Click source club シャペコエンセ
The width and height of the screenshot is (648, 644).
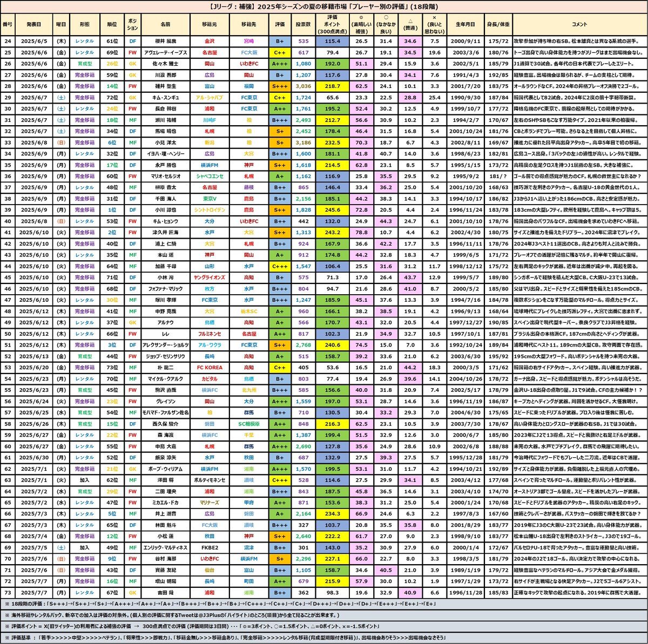pos(209,177)
